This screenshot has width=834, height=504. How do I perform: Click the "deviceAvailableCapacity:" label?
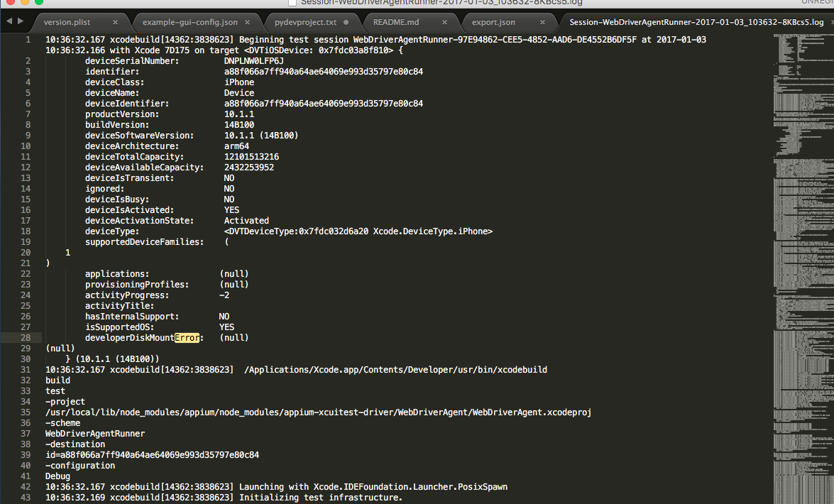pyautogui.click(x=145, y=168)
